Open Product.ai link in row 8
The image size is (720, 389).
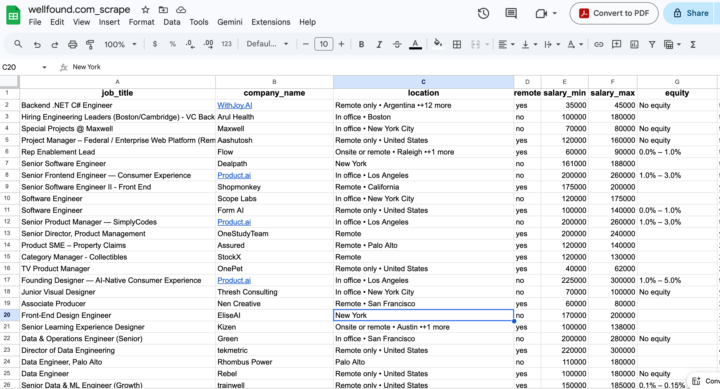234,175
